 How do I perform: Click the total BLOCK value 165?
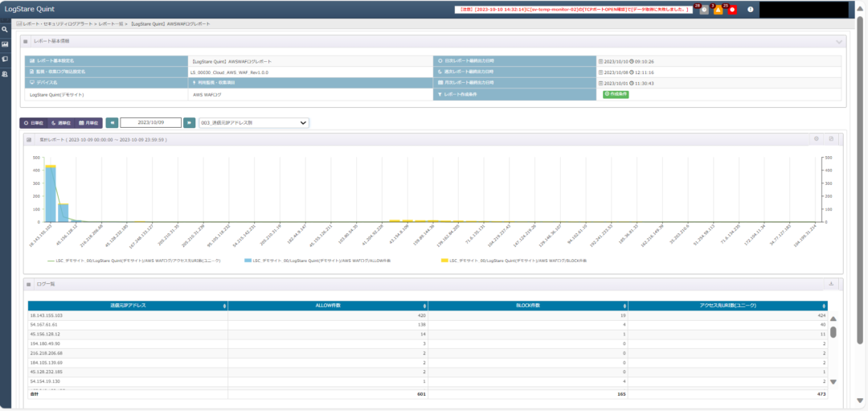[621, 394]
